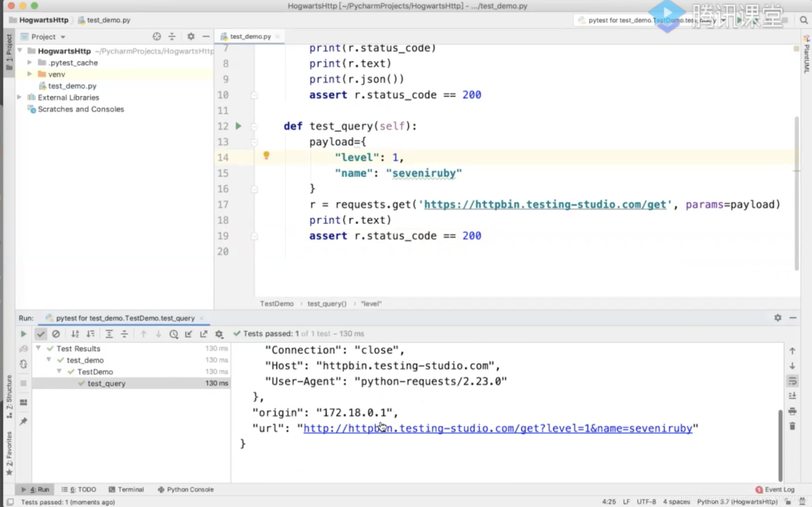Open test runner settings gear
This screenshot has height=507, width=812.
(x=219, y=334)
